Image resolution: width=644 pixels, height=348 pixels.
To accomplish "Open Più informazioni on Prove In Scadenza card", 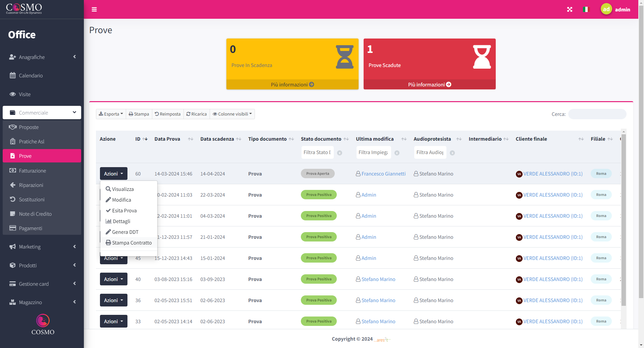I will [x=292, y=85].
